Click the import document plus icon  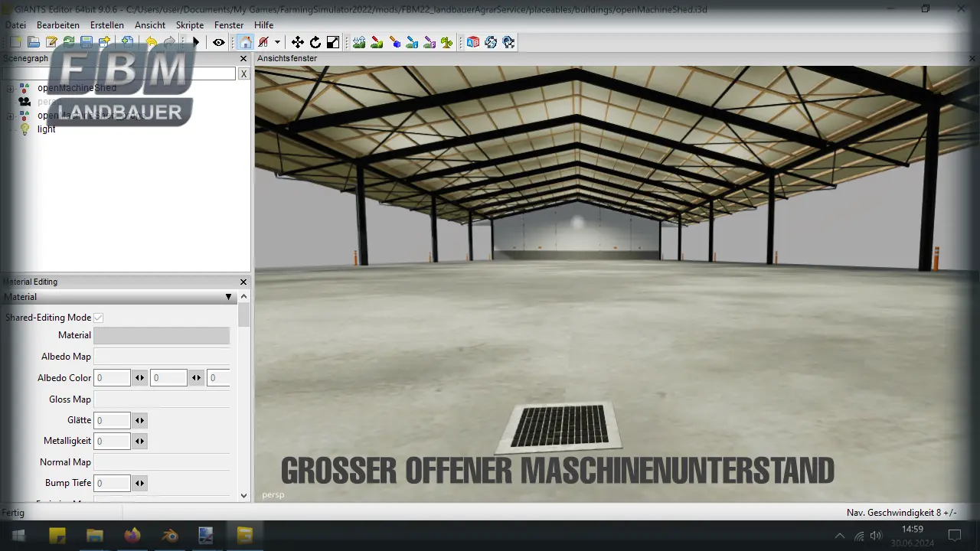pyautogui.click(x=127, y=42)
